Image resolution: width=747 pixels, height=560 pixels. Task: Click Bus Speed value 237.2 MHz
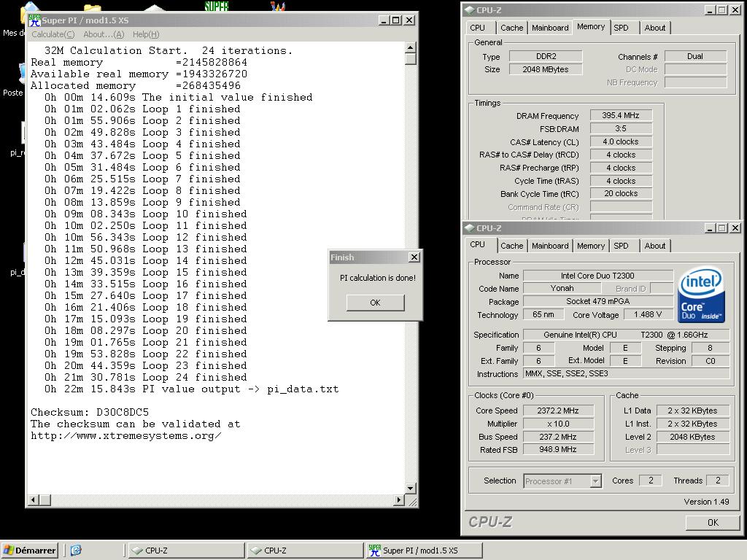pos(558,437)
